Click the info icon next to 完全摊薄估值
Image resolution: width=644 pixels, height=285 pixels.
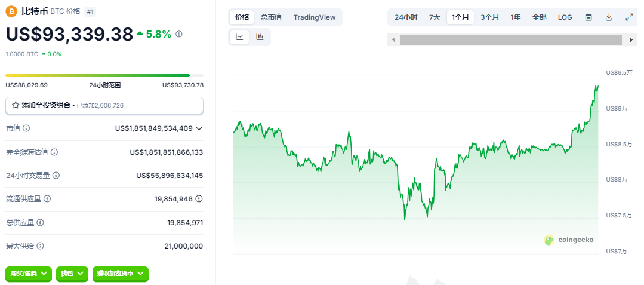(54, 152)
